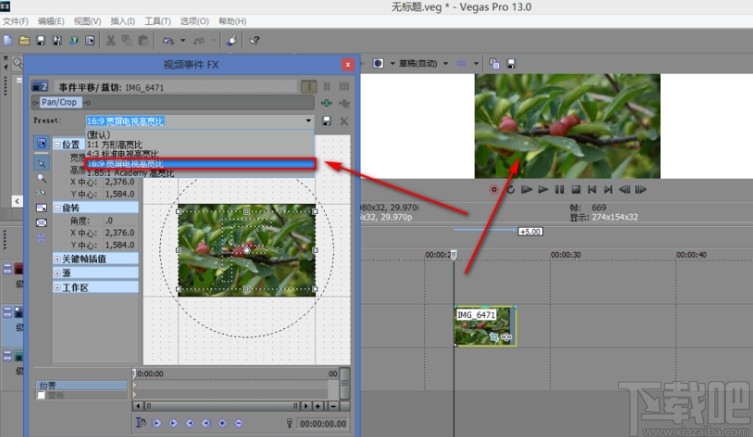Cut selection with the scissors icon

pyautogui.click(x=111, y=40)
